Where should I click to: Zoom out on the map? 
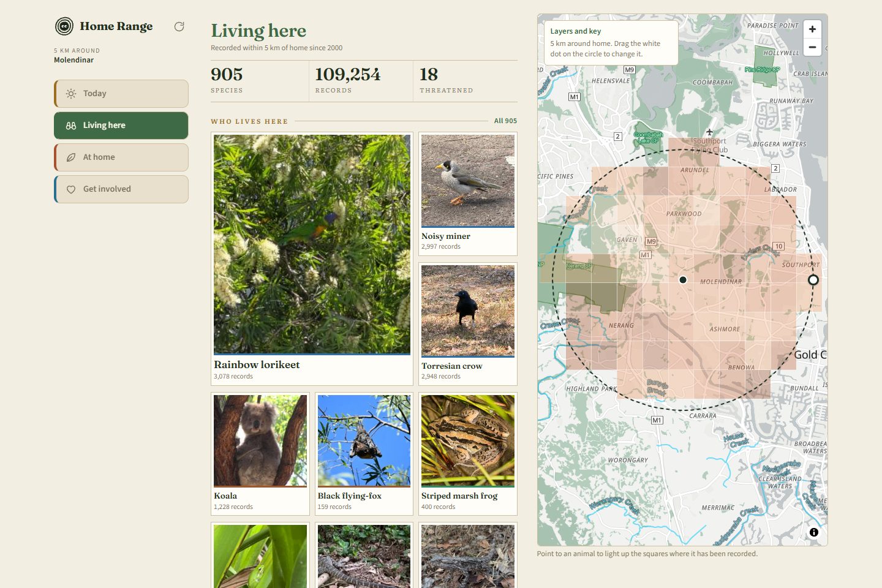click(812, 47)
